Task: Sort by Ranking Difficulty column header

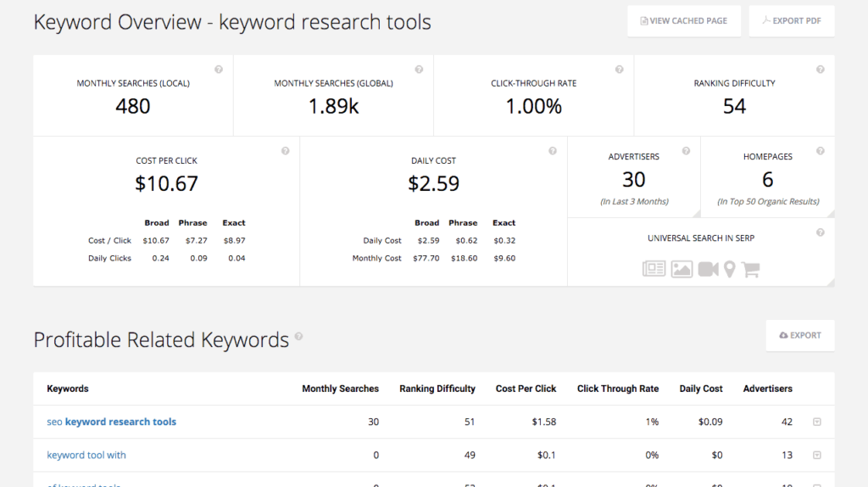Action: (x=437, y=389)
